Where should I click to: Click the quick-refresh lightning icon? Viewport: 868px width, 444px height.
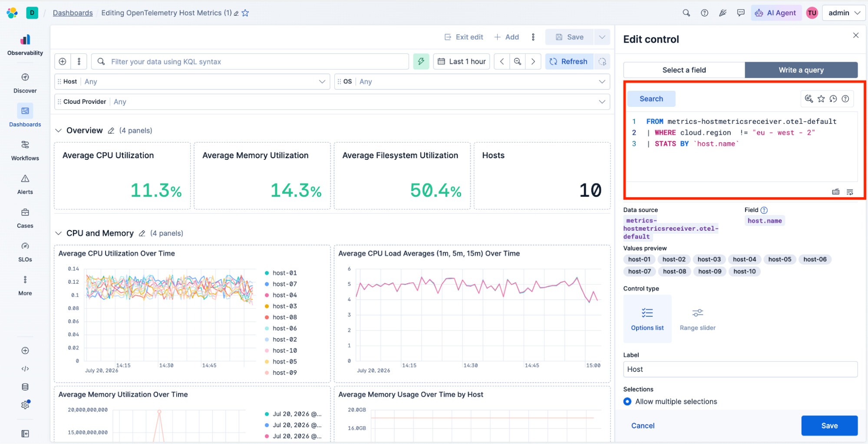point(421,62)
